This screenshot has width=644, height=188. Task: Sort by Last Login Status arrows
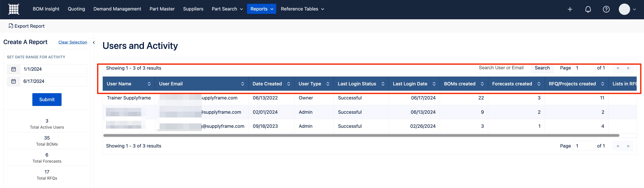point(383,84)
